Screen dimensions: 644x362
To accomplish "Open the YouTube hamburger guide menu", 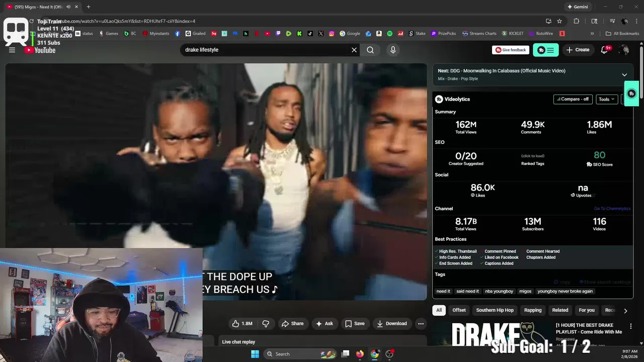I will pos(12,50).
